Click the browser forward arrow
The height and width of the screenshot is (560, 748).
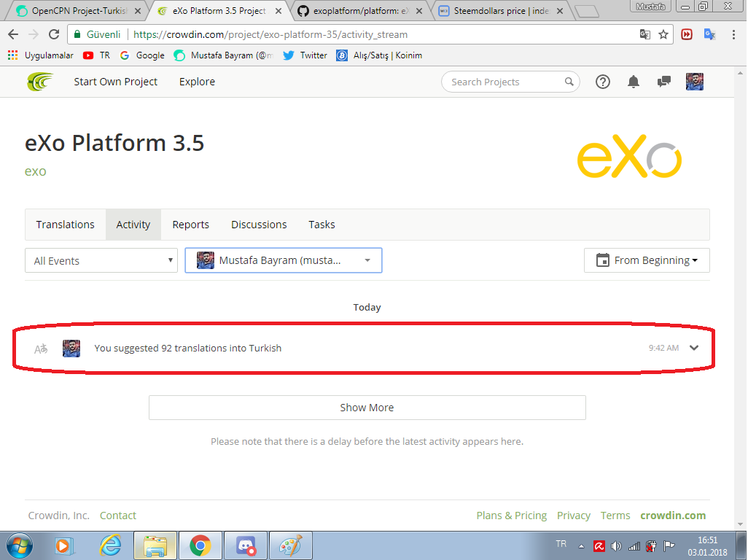(34, 34)
